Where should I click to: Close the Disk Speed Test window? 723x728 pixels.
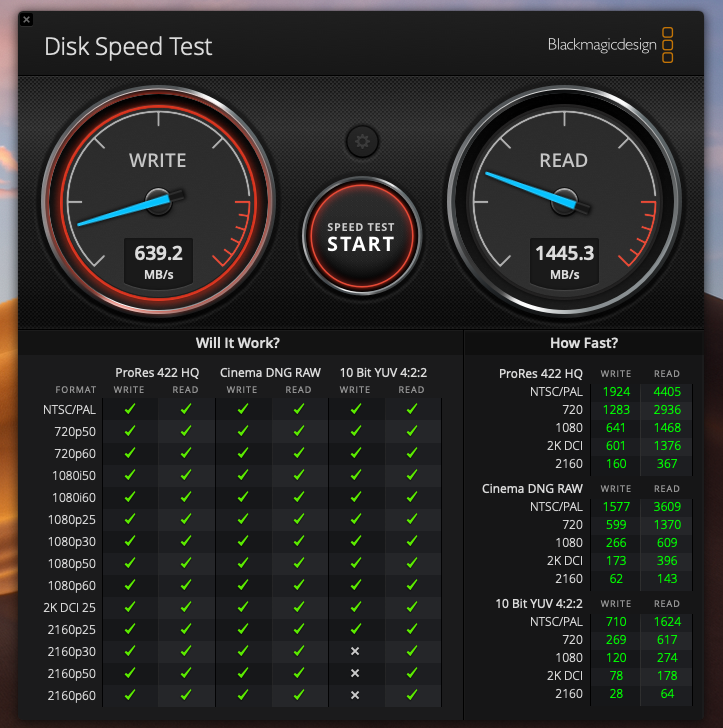point(26,20)
